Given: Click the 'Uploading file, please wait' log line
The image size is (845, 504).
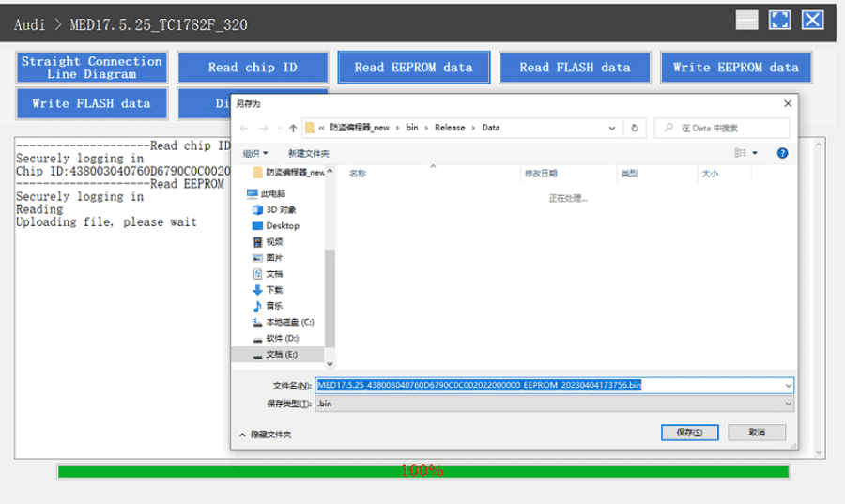Looking at the screenshot, I should tap(106, 221).
